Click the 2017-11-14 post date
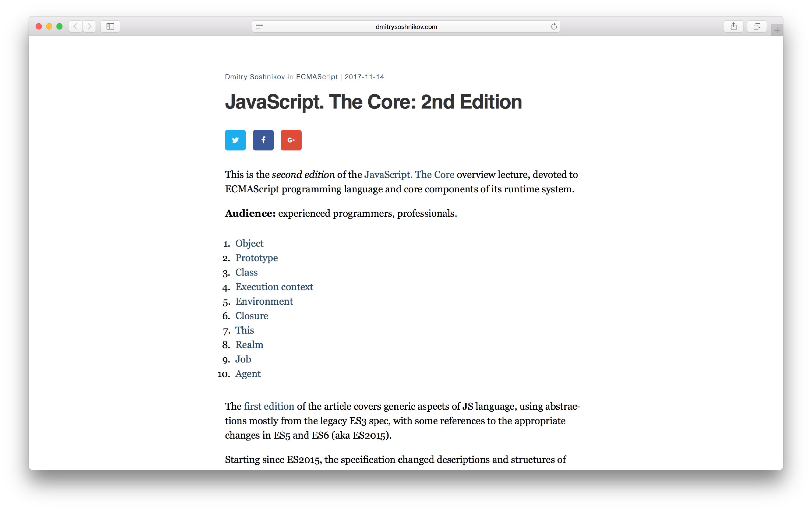 (364, 76)
